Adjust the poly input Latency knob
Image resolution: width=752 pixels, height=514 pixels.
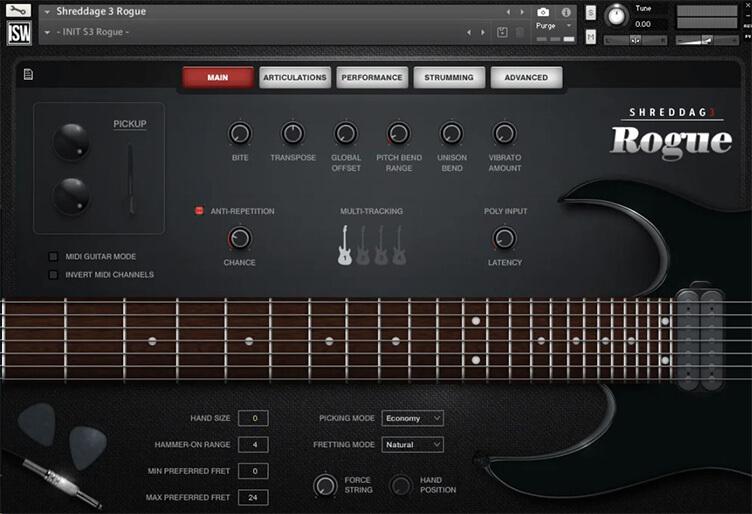(x=504, y=238)
